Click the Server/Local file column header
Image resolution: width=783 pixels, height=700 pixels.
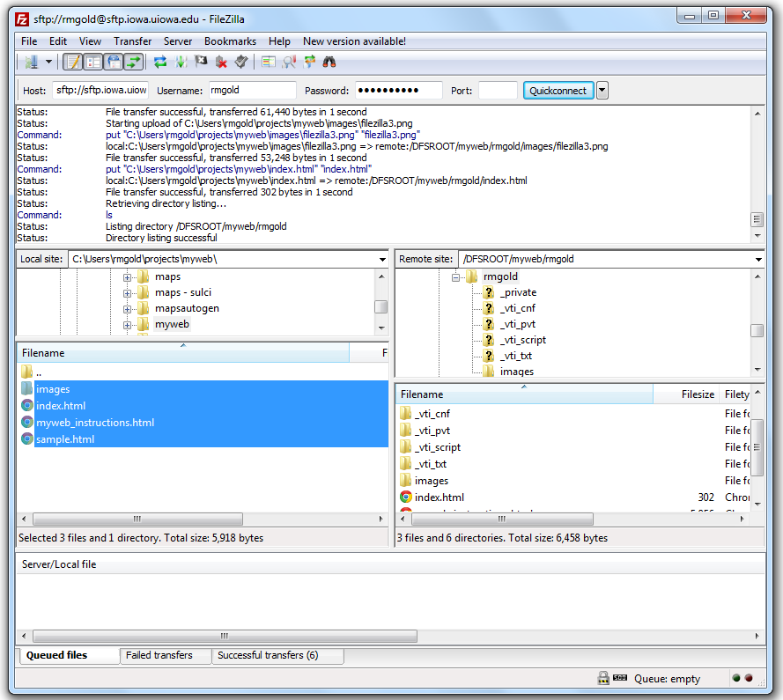pos(391,564)
